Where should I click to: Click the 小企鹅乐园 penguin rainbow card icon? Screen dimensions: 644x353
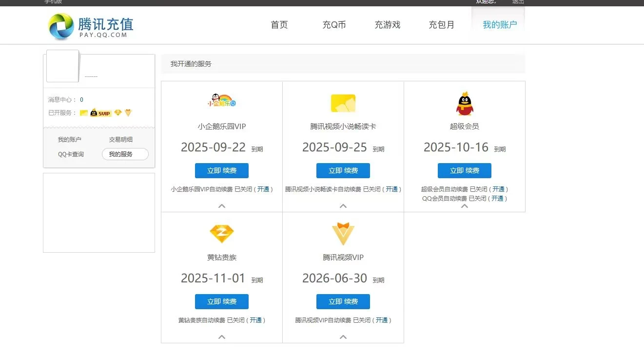tap(222, 101)
